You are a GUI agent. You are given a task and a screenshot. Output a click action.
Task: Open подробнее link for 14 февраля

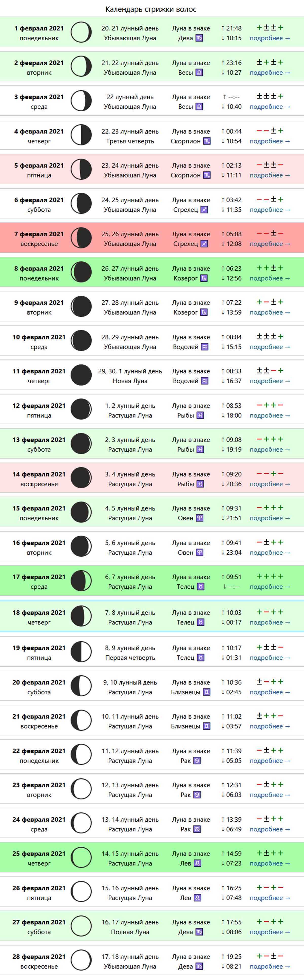tap(270, 484)
